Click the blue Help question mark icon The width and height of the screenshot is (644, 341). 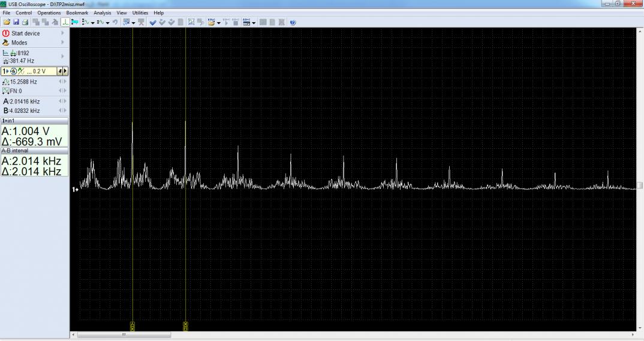coord(293,22)
